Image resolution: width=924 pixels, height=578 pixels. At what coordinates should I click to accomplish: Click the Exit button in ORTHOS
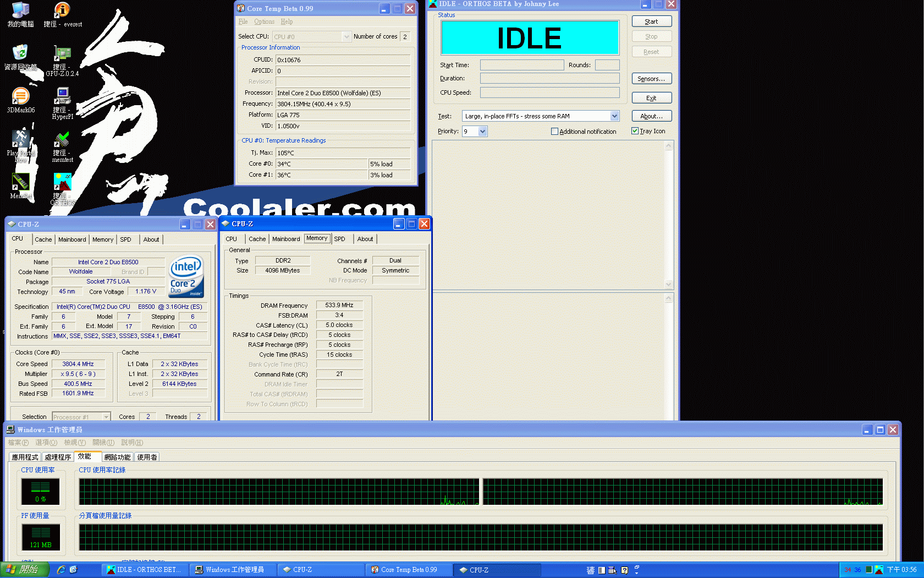tap(651, 98)
